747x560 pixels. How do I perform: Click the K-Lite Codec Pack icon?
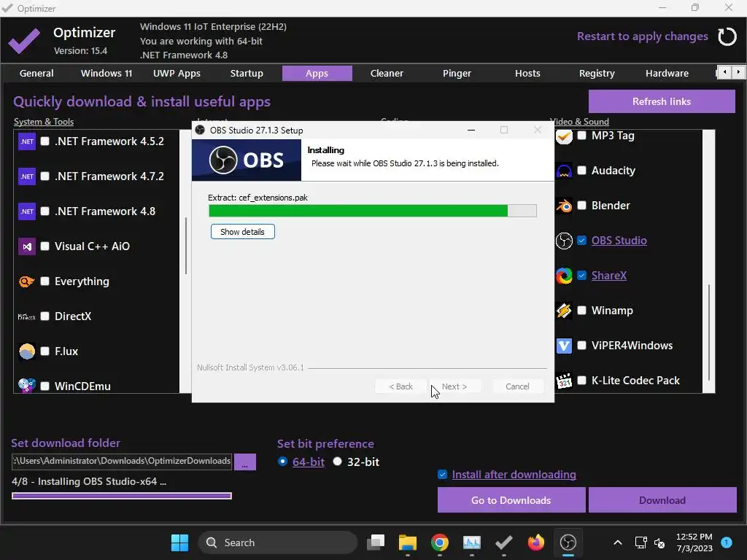(564, 381)
